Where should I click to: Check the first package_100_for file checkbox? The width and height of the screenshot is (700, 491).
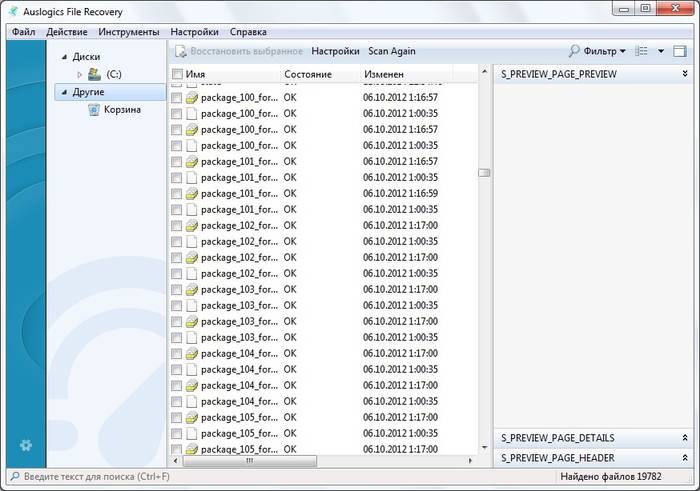[176, 98]
